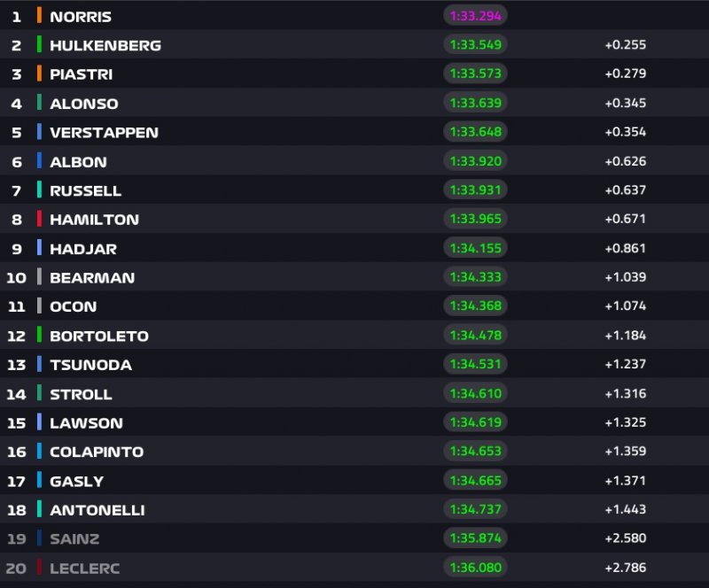709x588 pixels.
Task: Click the 1:33.920 lap time badge
Action: coord(476,161)
